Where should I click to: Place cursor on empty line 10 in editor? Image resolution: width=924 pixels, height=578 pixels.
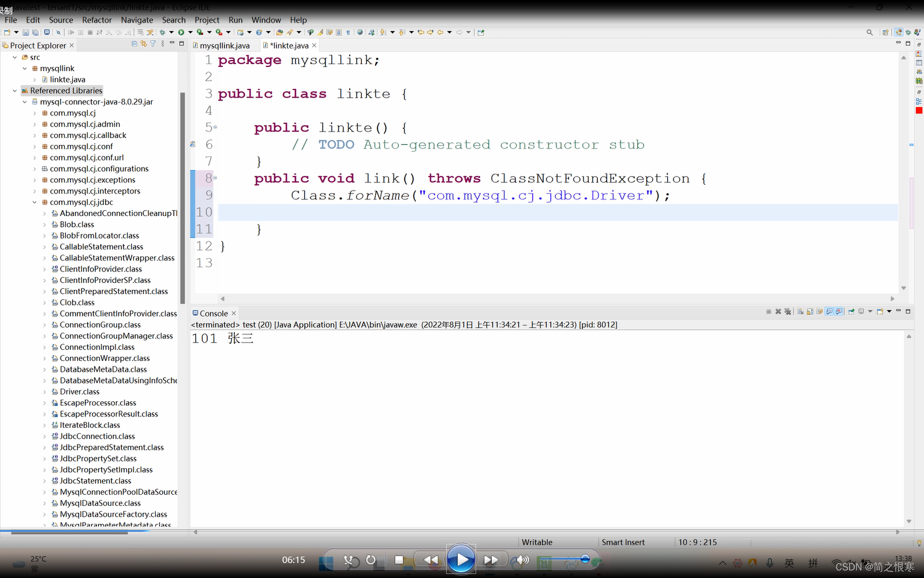click(x=558, y=212)
